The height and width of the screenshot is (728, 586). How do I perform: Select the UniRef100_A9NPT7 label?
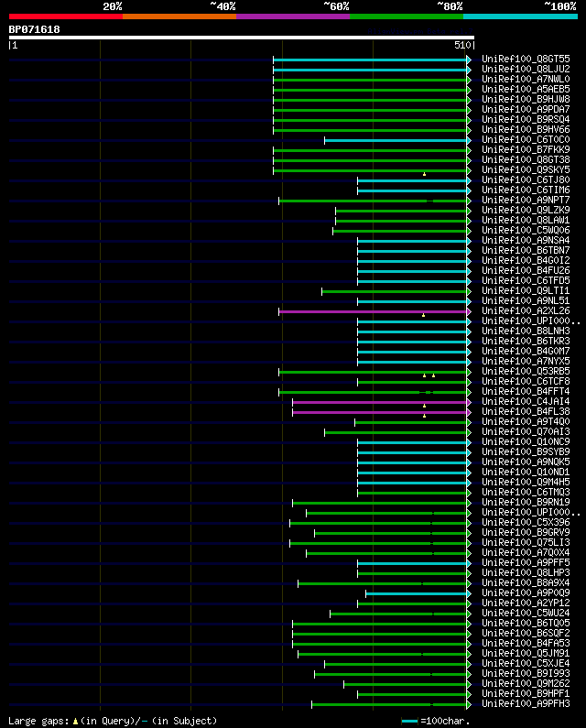526,201
